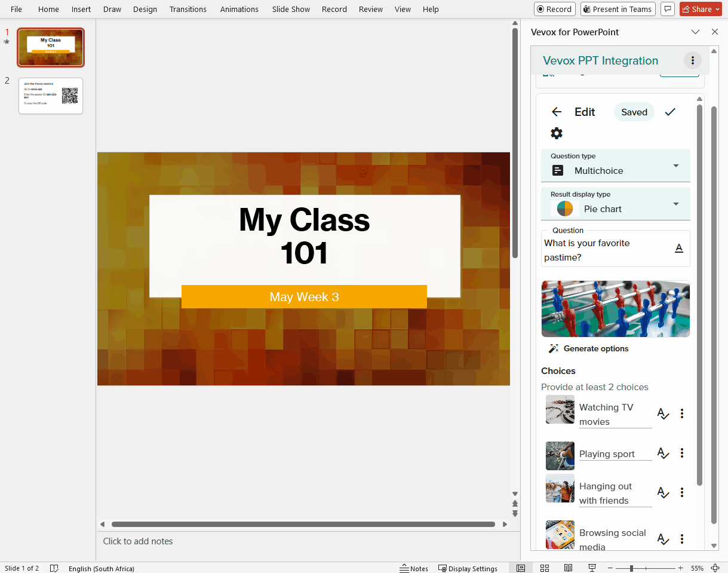Image resolution: width=728 pixels, height=573 pixels.
Task: Click the zoom slider in the status bar
Action: pyautogui.click(x=631, y=568)
